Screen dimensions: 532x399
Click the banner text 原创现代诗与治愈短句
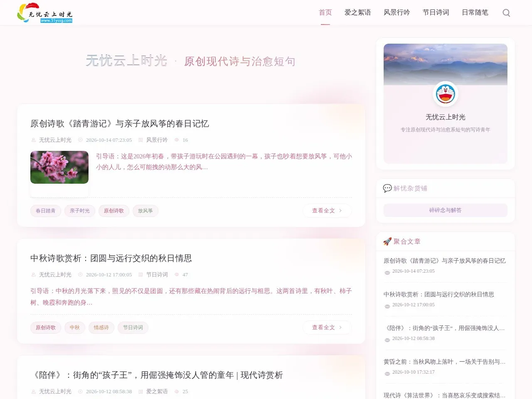[x=240, y=62]
